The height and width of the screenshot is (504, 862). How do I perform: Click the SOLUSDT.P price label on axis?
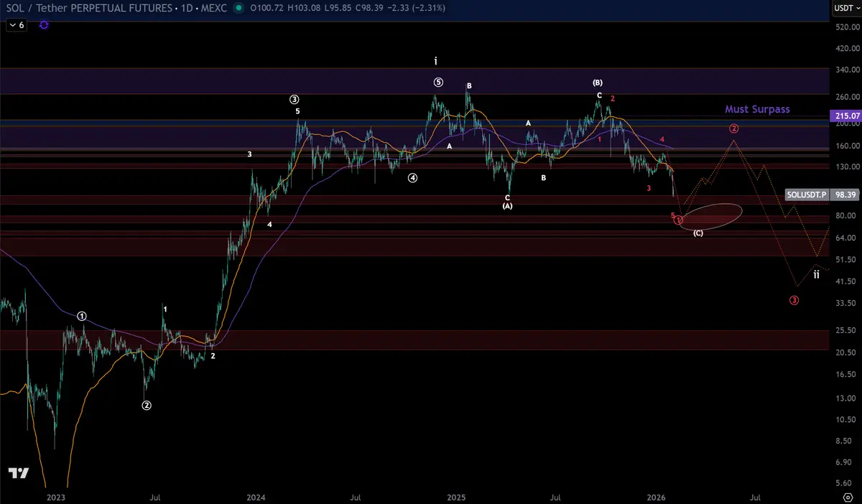807,195
